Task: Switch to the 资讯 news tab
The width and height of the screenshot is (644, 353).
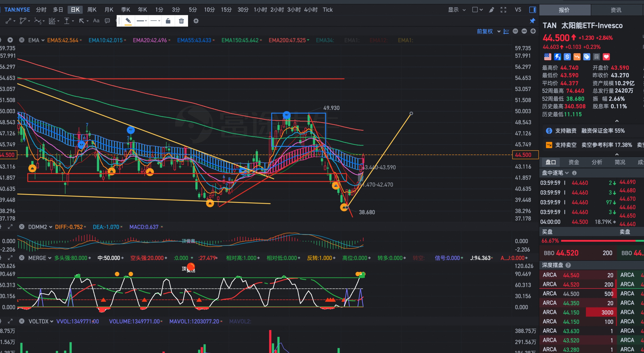Action: (x=616, y=10)
